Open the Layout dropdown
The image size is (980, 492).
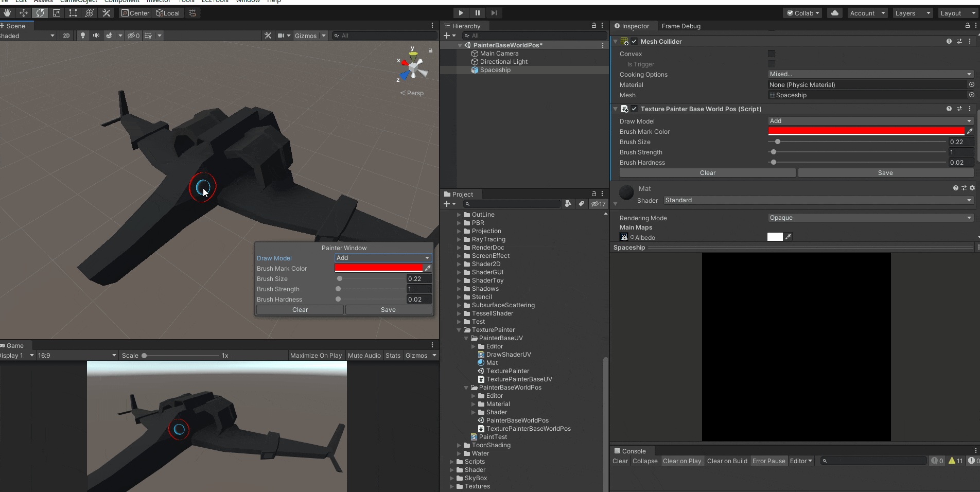957,13
